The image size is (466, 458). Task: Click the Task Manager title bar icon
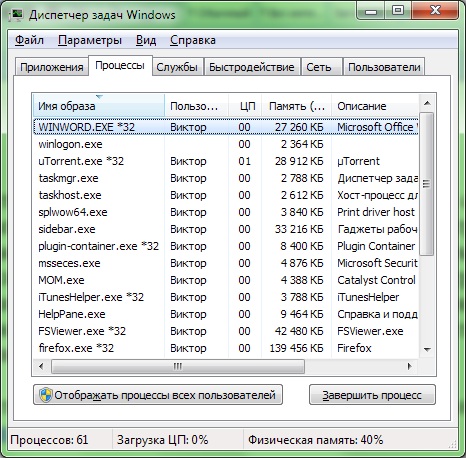(17, 15)
